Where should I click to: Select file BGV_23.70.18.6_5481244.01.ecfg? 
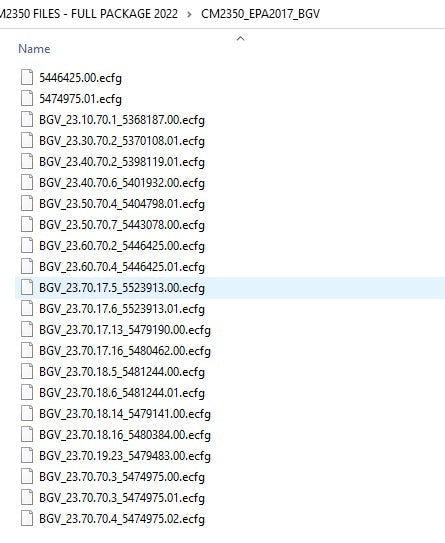[x=122, y=393]
